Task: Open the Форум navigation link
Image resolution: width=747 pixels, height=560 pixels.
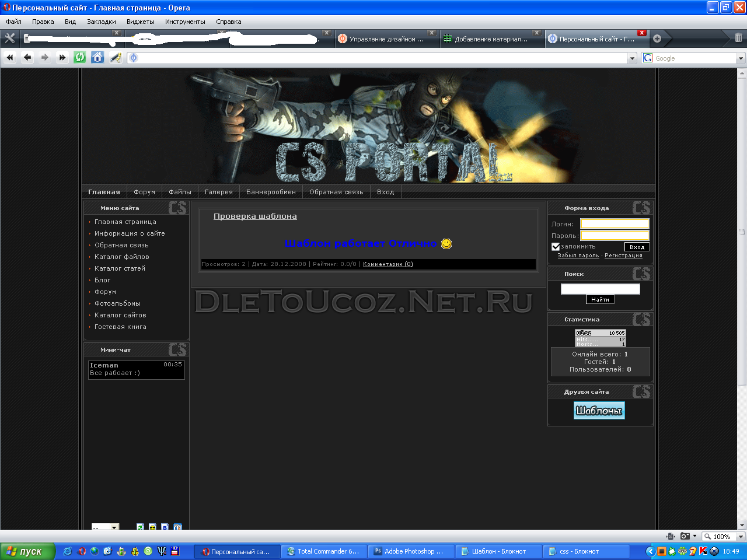Action: click(144, 192)
